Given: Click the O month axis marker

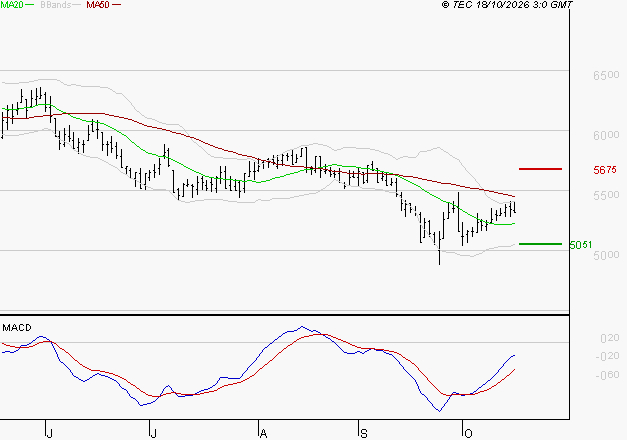Looking at the screenshot, I should point(468,434).
